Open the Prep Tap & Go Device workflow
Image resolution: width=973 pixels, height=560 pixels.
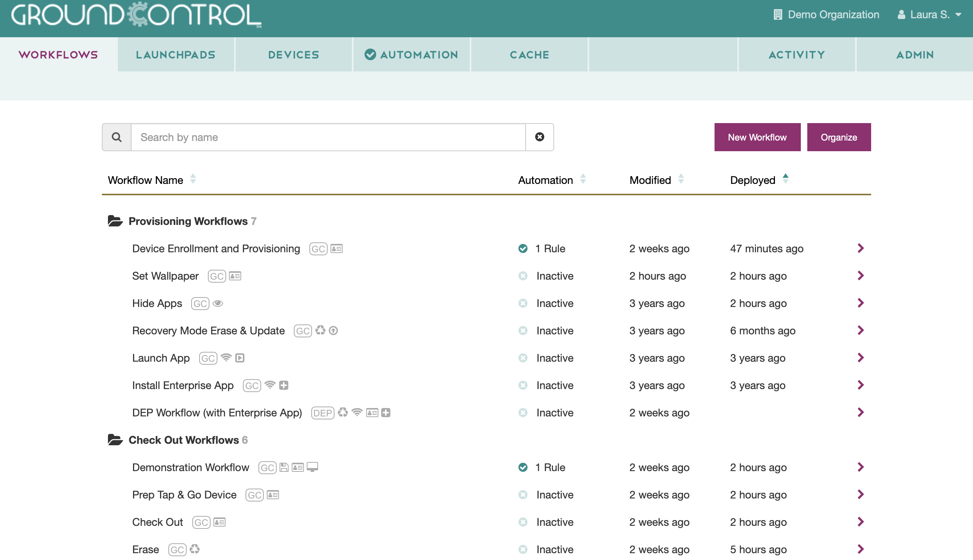pyautogui.click(x=184, y=495)
